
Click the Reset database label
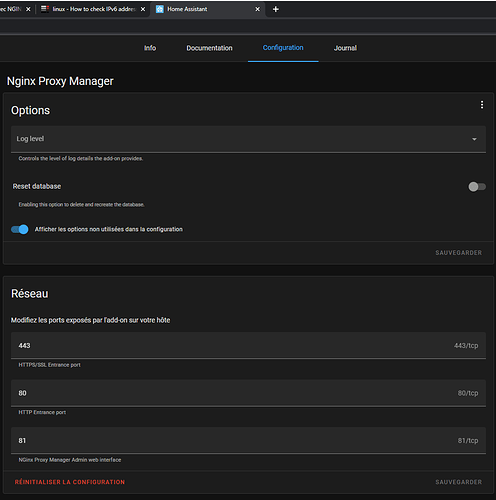37,186
